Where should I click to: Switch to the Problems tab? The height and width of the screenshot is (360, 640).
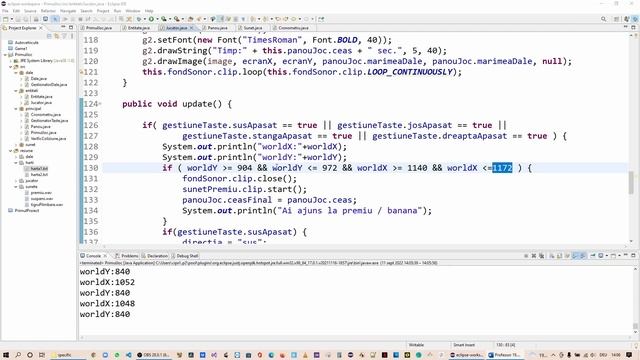[127, 256]
